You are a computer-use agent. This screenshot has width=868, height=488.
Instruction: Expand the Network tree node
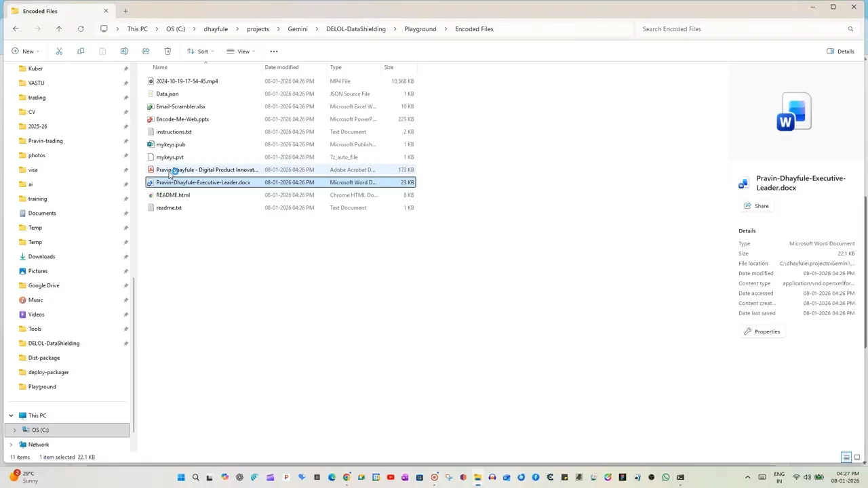click(x=11, y=445)
